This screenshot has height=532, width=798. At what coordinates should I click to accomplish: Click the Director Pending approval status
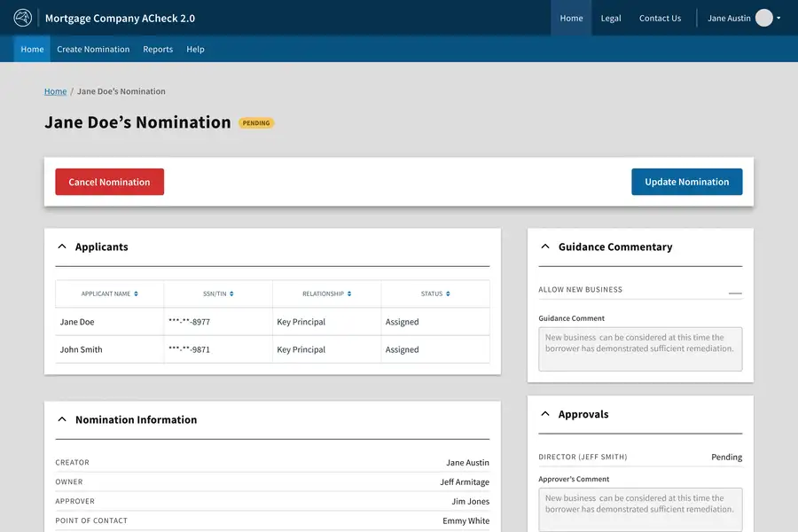pyautogui.click(x=727, y=457)
